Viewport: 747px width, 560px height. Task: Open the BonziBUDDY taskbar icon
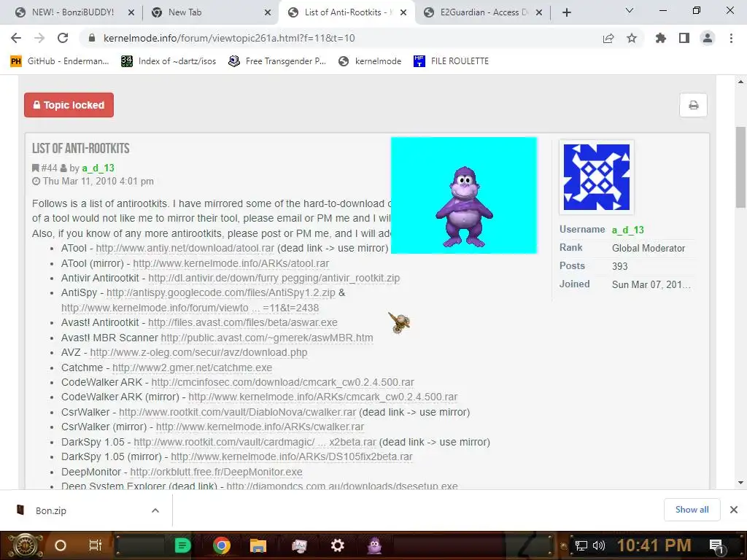coord(374,545)
